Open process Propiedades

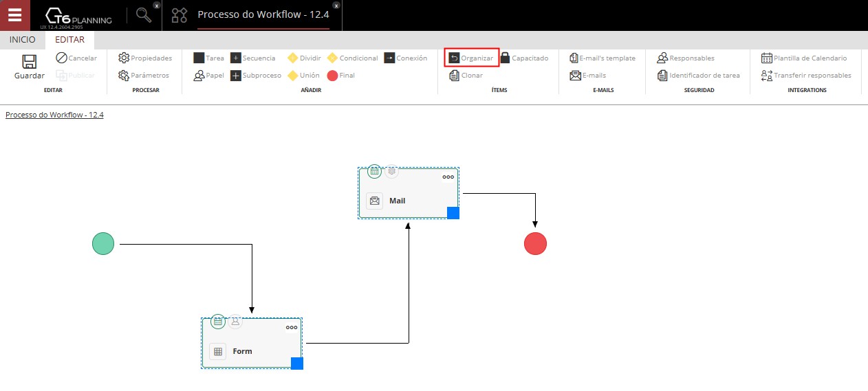pyautogui.click(x=145, y=58)
